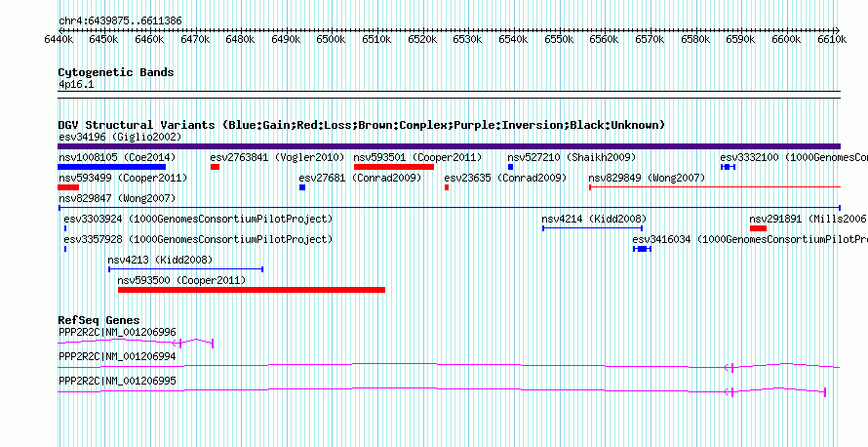
Task: Open the esv34196 (Giglio2002) label
Action: 120,137
